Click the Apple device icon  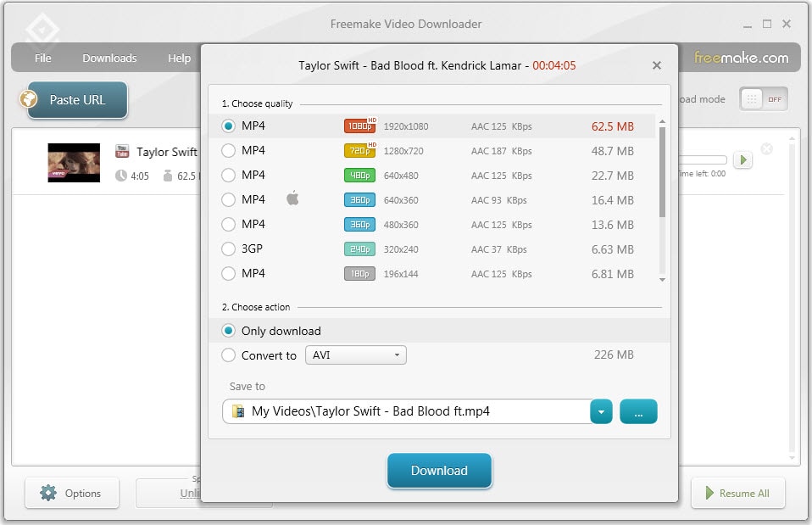click(x=293, y=199)
